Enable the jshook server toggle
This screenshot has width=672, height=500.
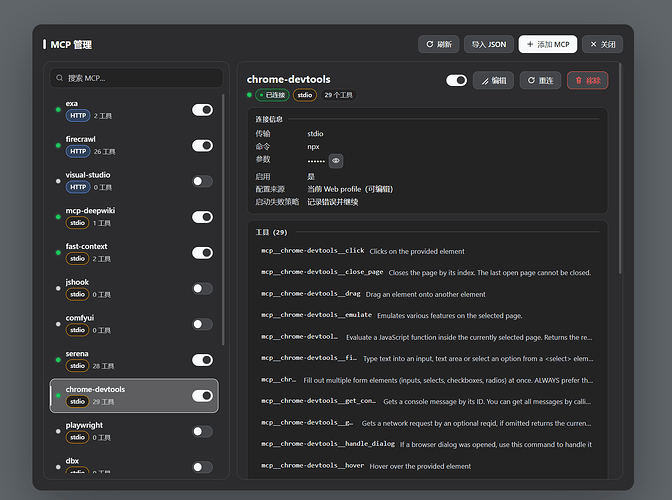click(202, 288)
